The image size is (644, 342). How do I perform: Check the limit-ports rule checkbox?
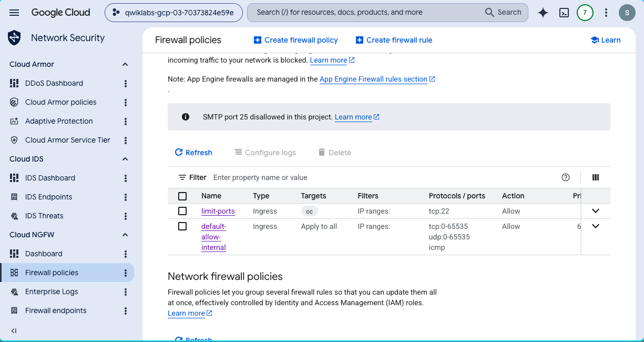coord(182,211)
